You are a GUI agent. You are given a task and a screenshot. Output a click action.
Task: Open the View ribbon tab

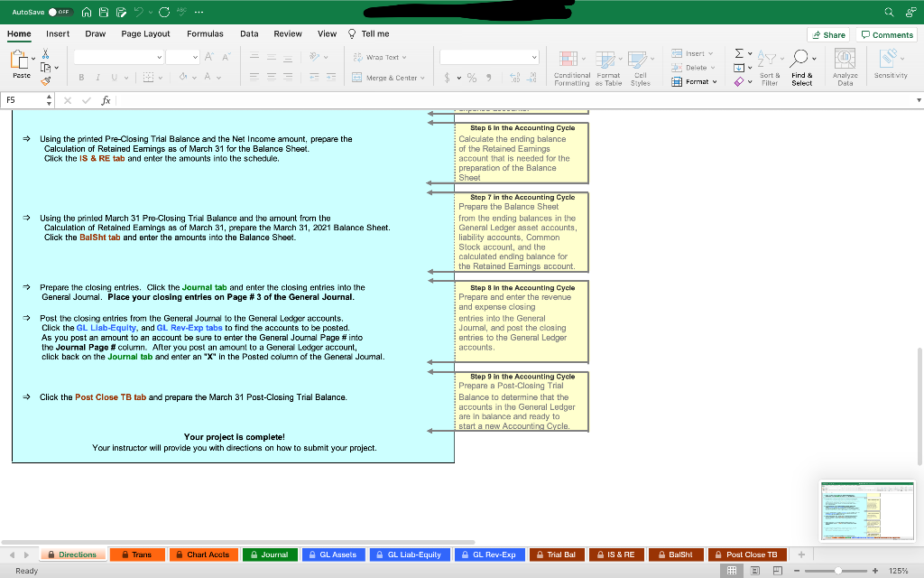(x=327, y=33)
